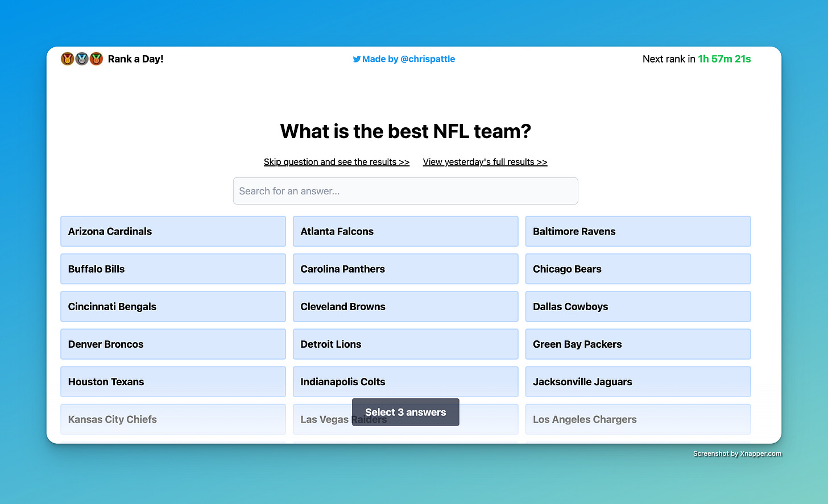The width and height of the screenshot is (828, 504).
Task: Choose Chicago Bears
Action: tap(638, 269)
